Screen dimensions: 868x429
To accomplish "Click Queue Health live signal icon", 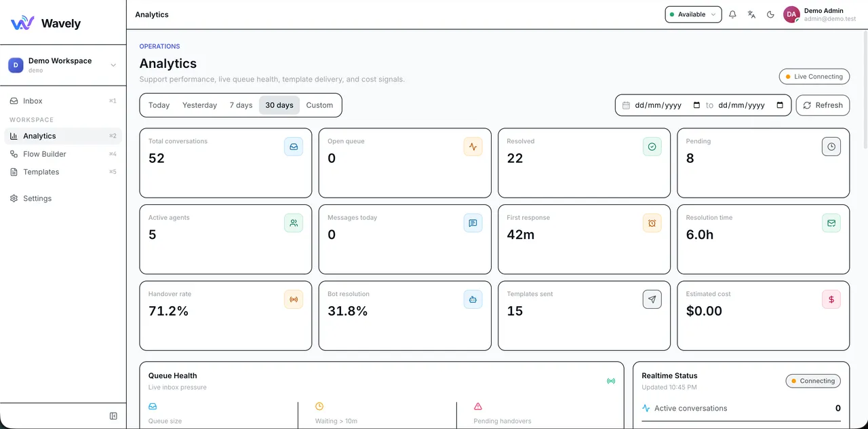I will point(611,381).
